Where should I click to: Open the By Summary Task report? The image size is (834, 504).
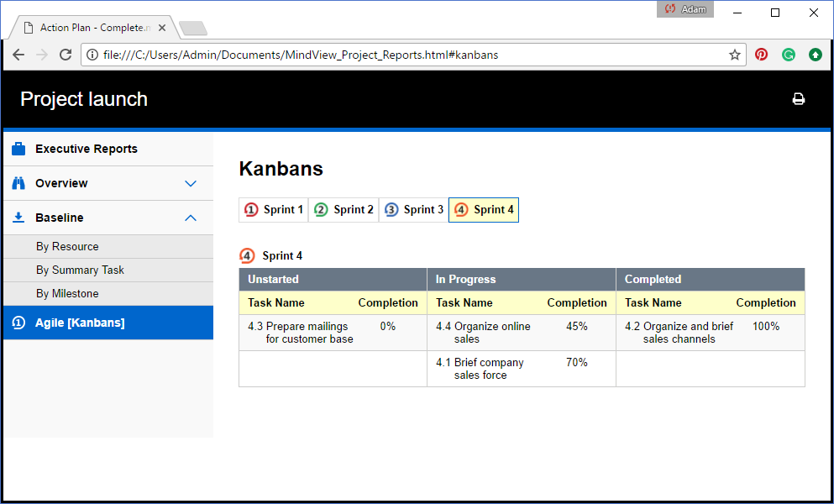[x=80, y=270]
